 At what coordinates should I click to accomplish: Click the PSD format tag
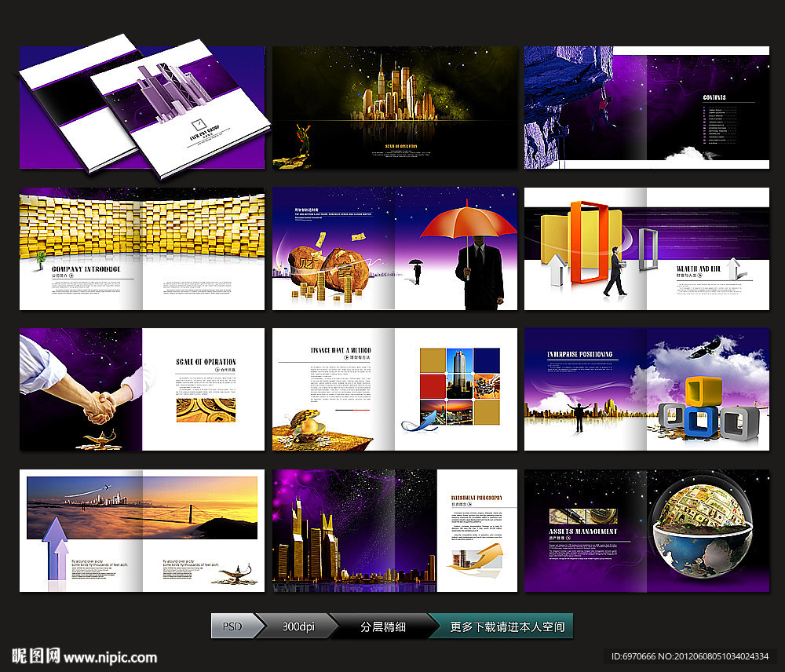click(232, 626)
